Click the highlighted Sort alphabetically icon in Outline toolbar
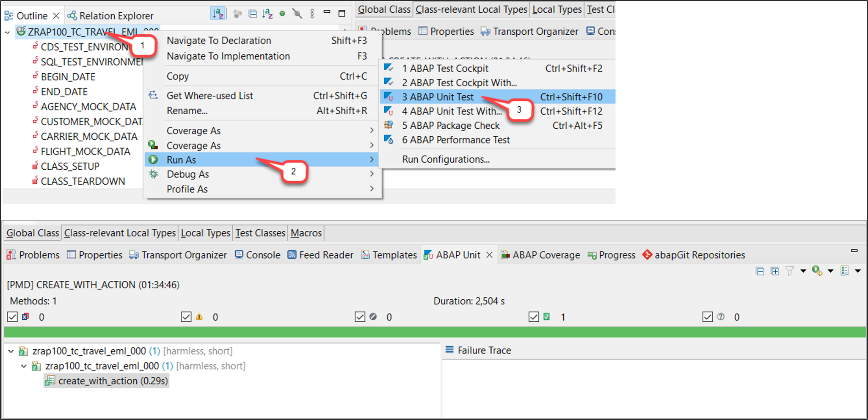The height and width of the screenshot is (420, 868). (218, 14)
